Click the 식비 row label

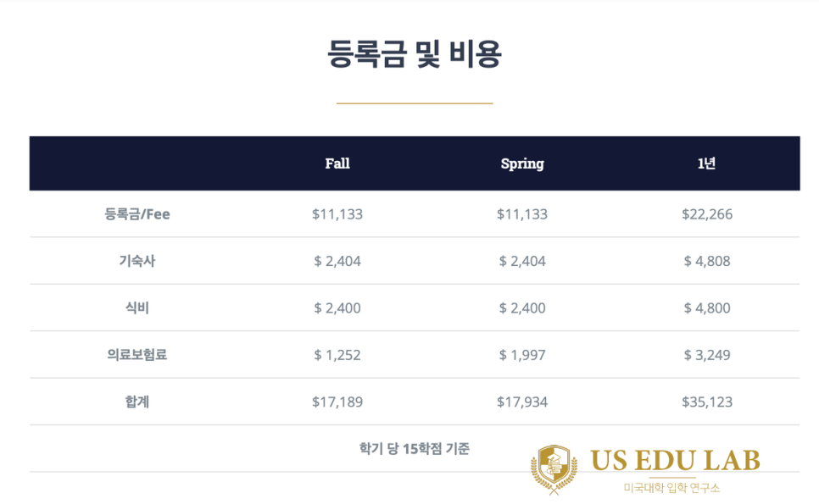point(137,307)
